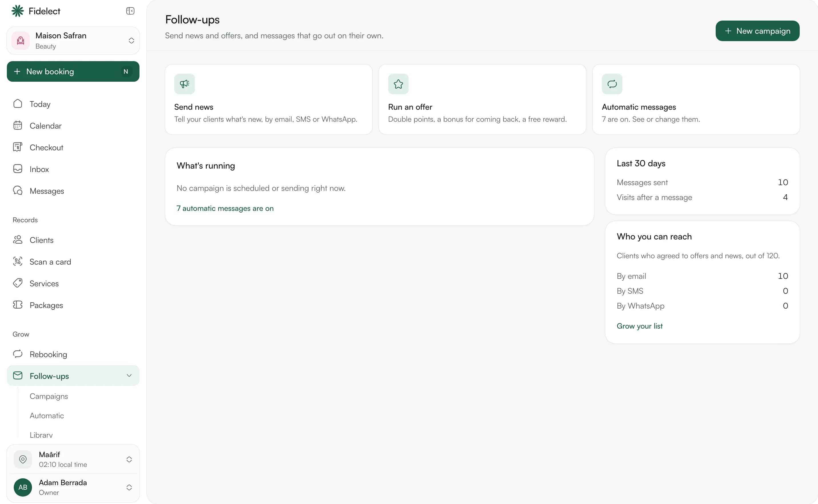Go to Automatic submenu item
Screen dimensions: 818x504
pyautogui.click(x=47, y=416)
